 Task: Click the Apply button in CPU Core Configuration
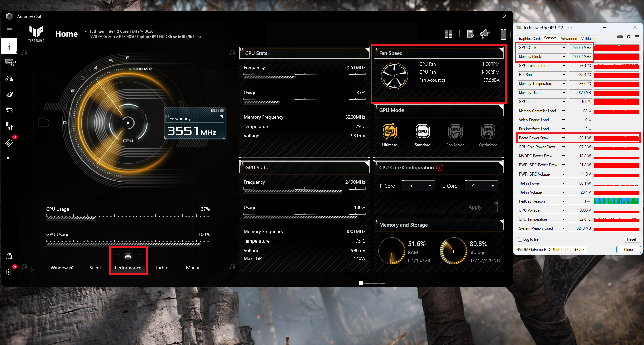[x=475, y=207]
